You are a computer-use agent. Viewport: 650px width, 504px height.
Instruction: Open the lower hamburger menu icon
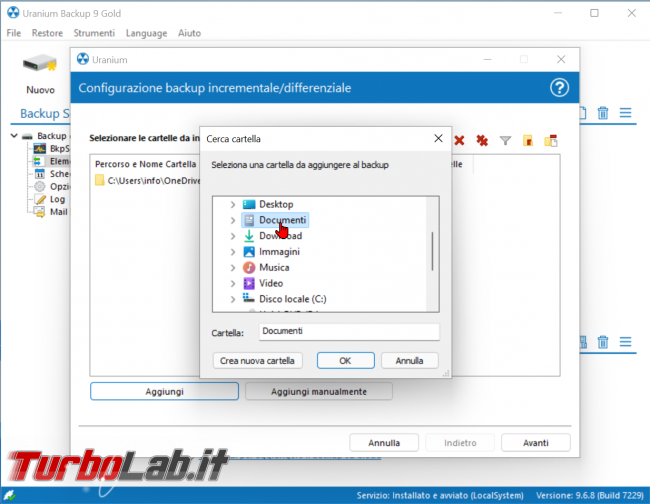(626, 342)
